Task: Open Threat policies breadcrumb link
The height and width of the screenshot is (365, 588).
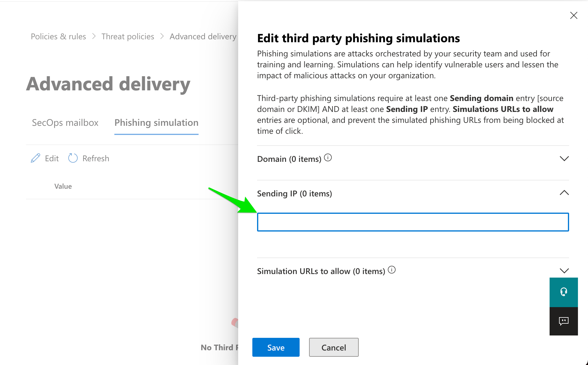Action: pos(128,36)
